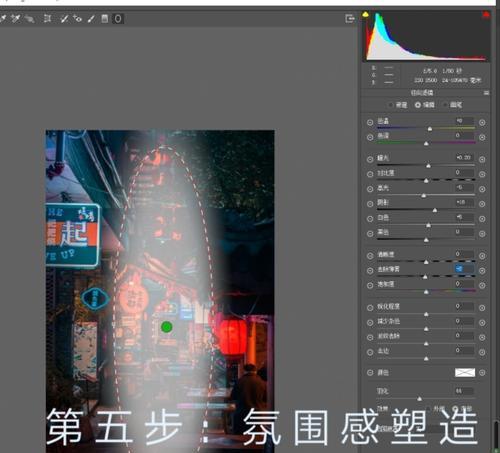This screenshot has height=453, width=500.
Task: Select the Adjustment Brush tool
Action: [x=91, y=19]
